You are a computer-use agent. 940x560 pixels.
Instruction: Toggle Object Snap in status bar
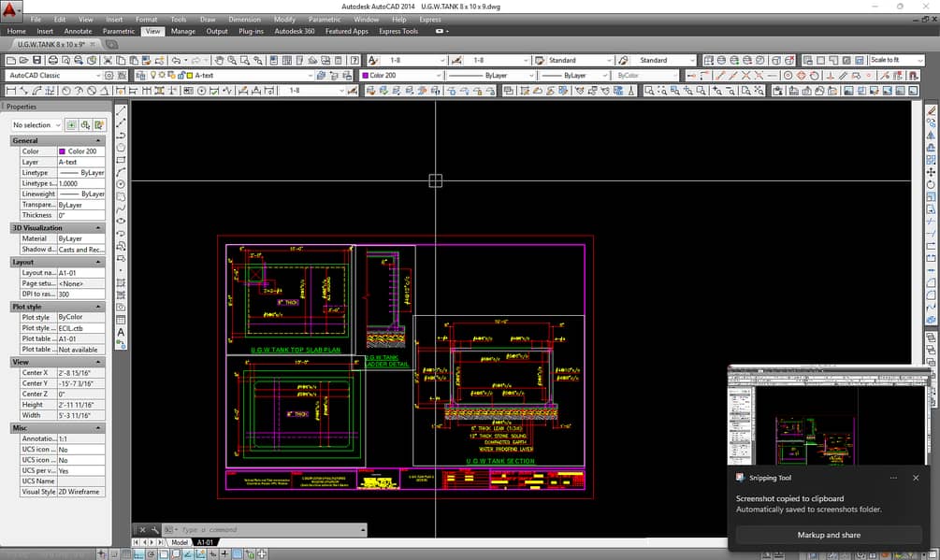tap(164, 554)
